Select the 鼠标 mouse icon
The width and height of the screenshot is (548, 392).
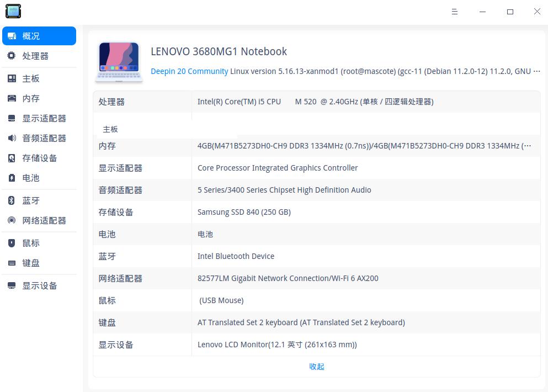[12, 243]
